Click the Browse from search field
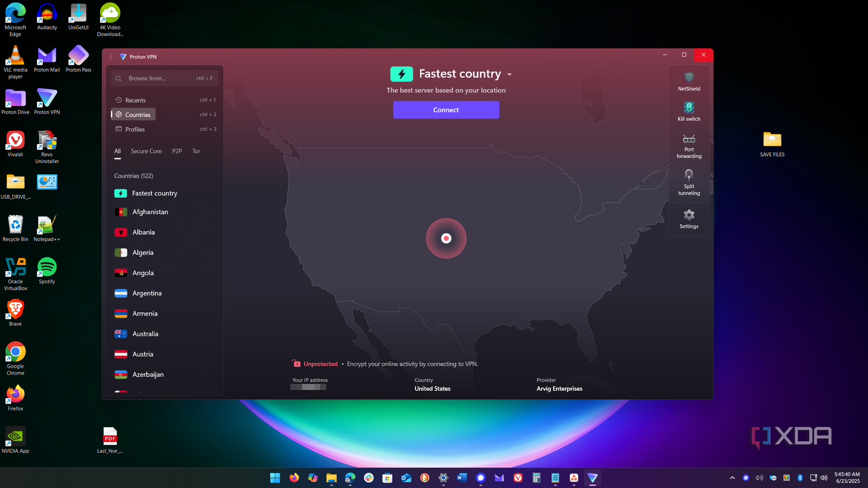This screenshot has height=488, width=868. (x=165, y=78)
